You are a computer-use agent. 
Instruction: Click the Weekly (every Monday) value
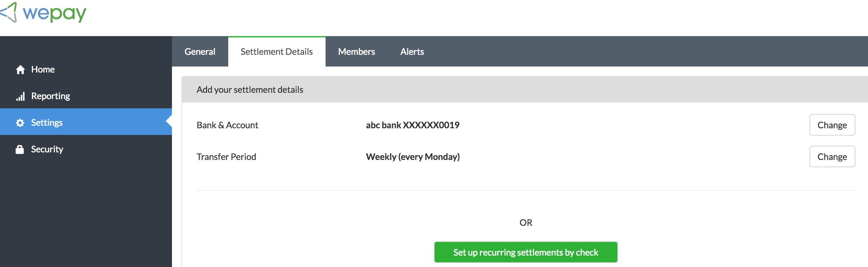pyautogui.click(x=413, y=157)
